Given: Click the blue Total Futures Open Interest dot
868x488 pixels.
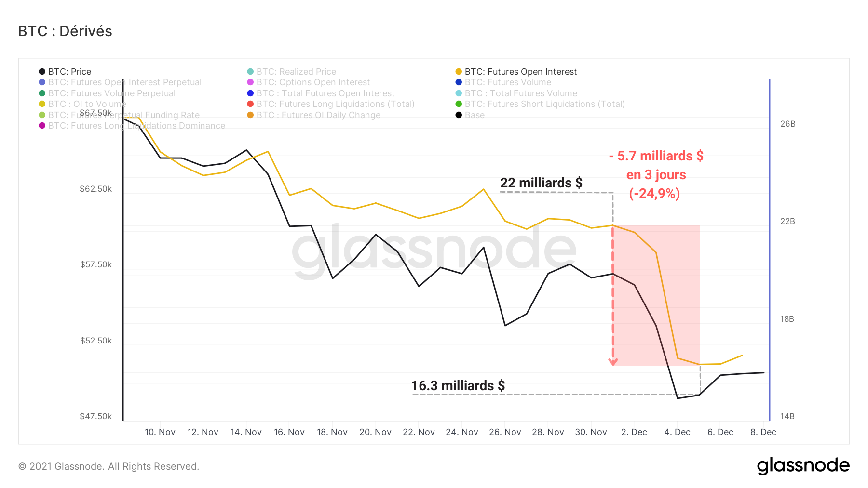Looking at the screenshot, I should 250,93.
